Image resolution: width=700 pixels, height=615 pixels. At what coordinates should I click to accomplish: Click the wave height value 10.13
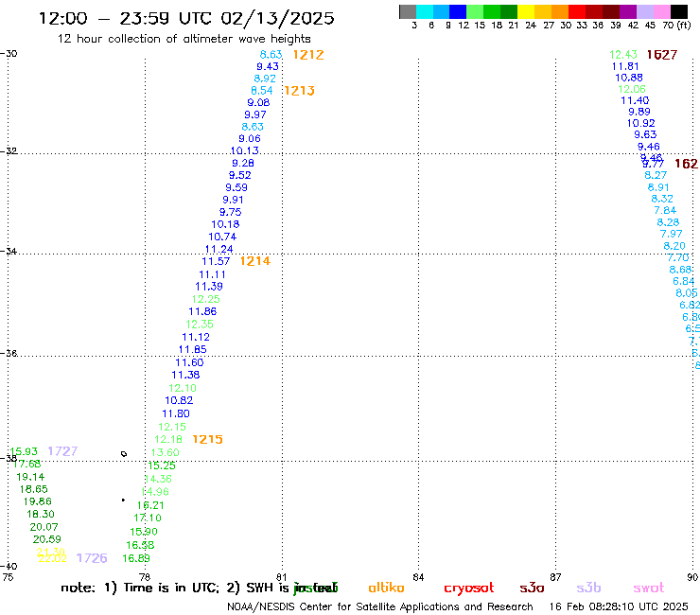tap(245, 150)
